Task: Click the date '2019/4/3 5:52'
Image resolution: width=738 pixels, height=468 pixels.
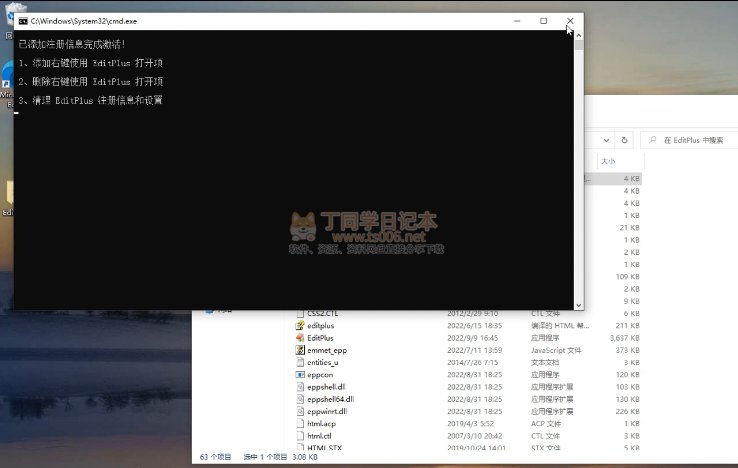Action: (x=470, y=424)
